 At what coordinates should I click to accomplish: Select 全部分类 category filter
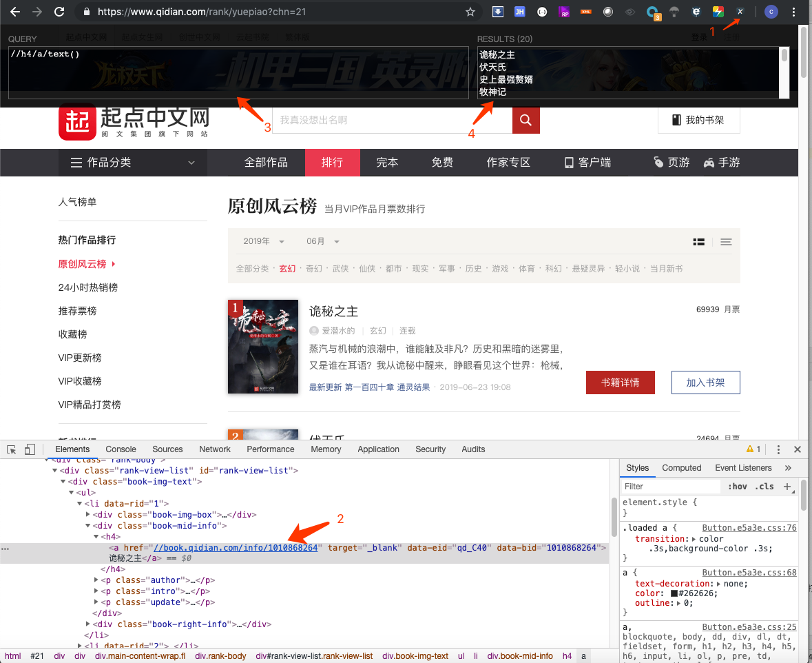252,269
